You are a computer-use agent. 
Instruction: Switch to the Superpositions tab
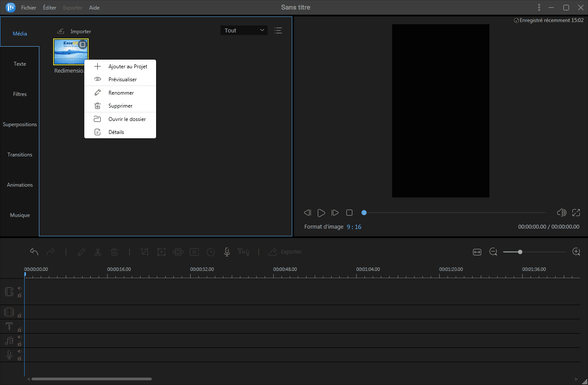20,124
